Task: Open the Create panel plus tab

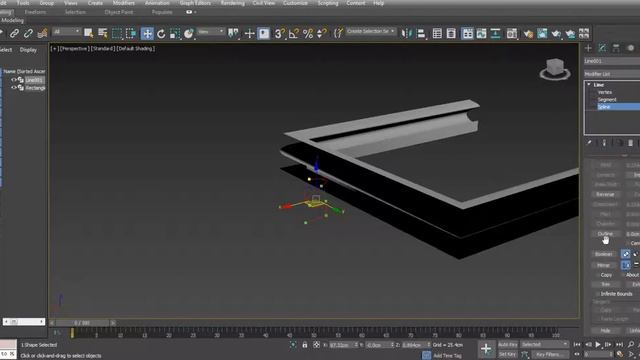Action: 589,48
